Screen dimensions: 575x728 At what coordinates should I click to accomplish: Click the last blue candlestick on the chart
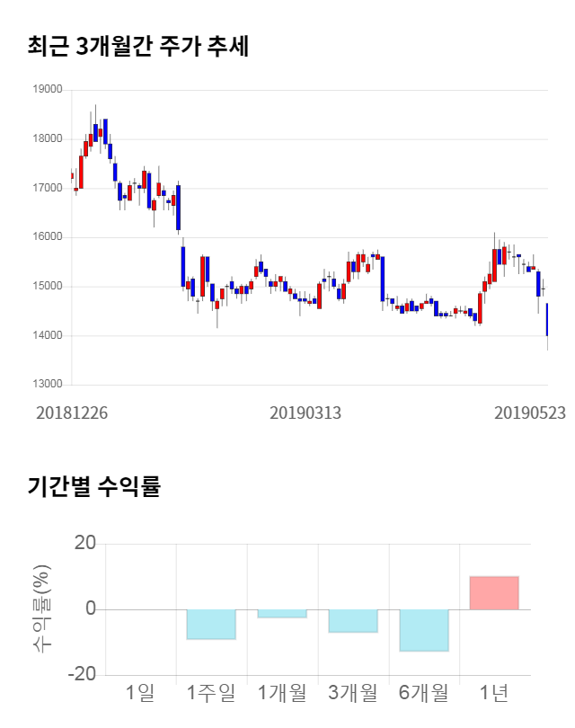547,320
